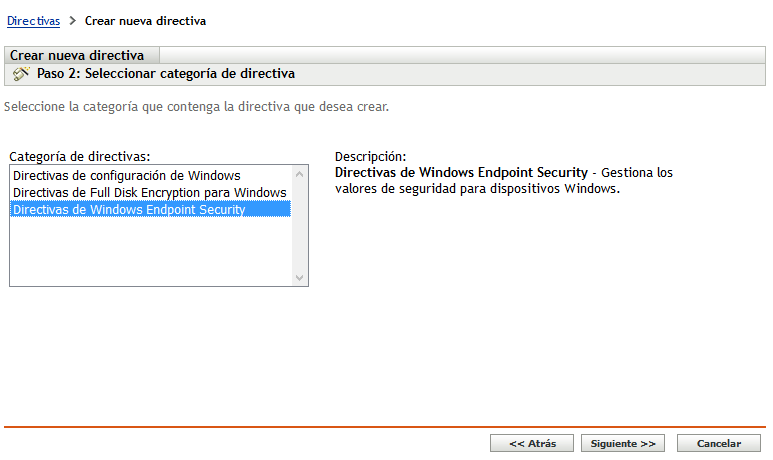The height and width of the screenshot is (460, 773).
Task: Click the Descripción label
Action: coord(370,157)
